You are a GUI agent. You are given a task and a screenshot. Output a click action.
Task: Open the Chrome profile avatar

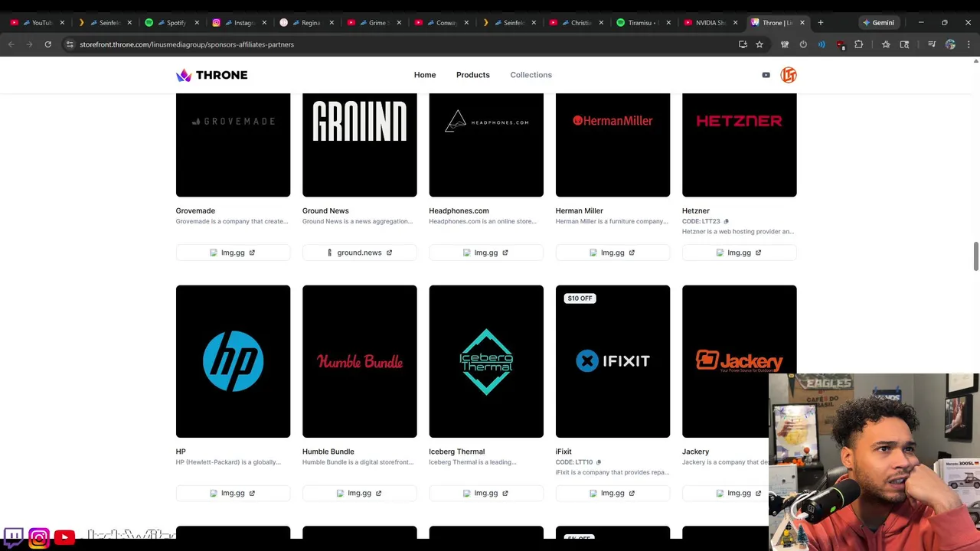950,44
